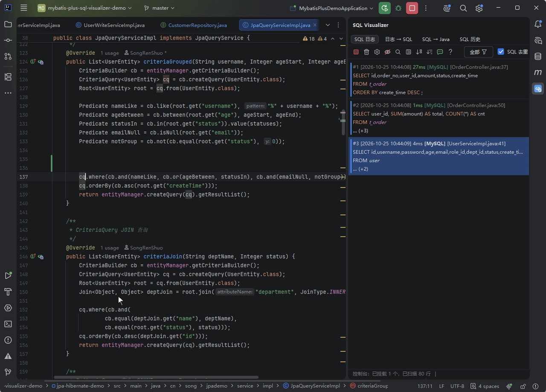This screenshot has width=546, height=392.
Task: Select SQL log entry #1 OrderController.java:37
Action: coord(439,80)
